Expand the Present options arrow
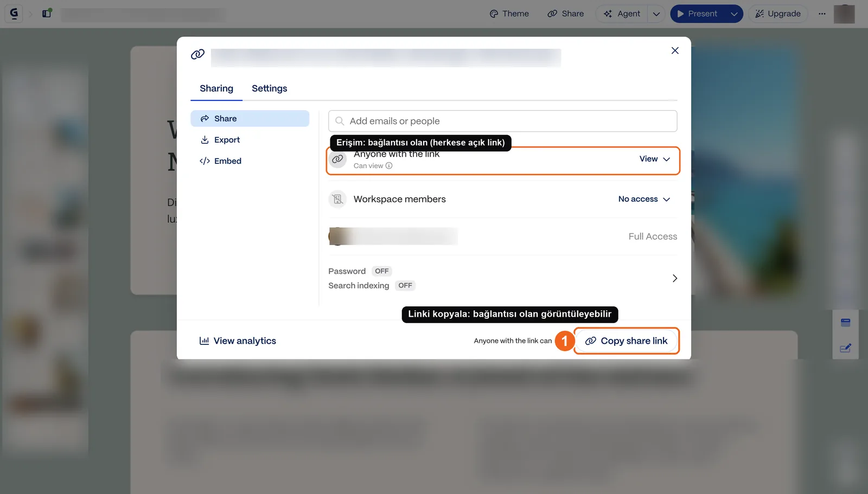The height and width of the screenshot is (494, 868). coord(734,14)
